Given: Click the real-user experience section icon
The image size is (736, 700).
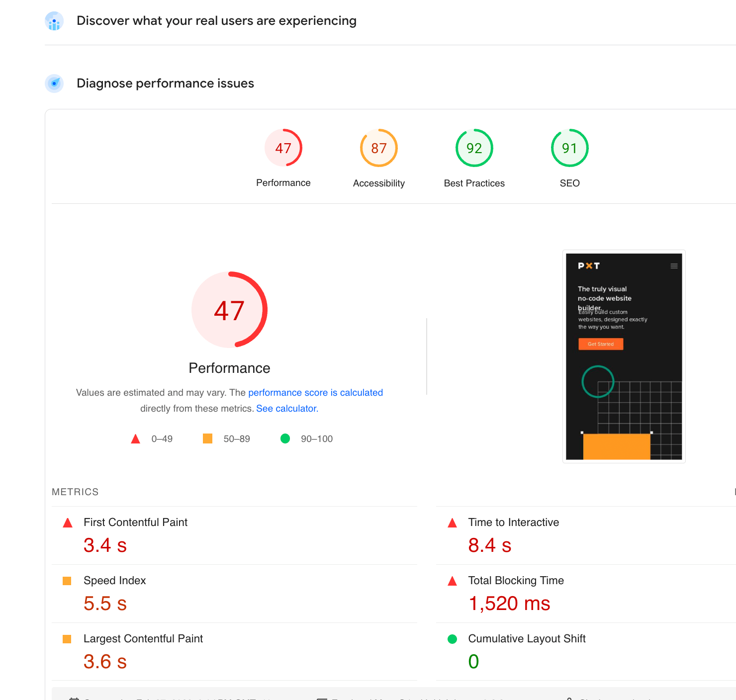Looking at the screenshot, I should coord(54,21).
